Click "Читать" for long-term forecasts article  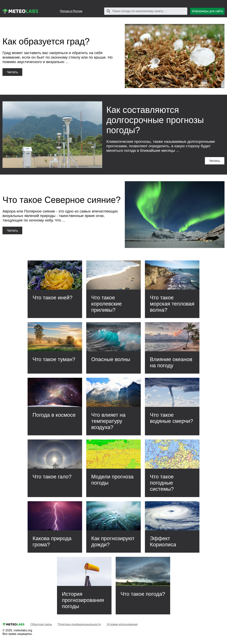point(215,161)
